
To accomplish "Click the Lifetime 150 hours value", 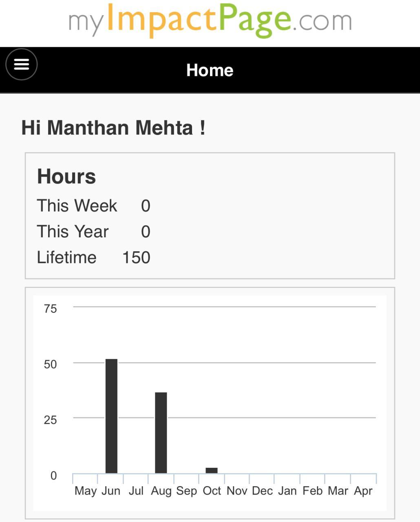I will point(136,258).
